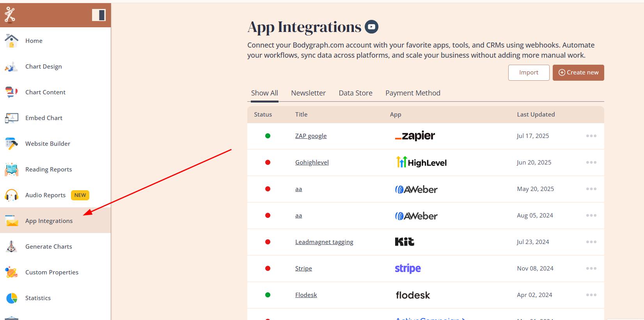Click the green status dot for ZAP google
644x320 pixels.
click(268, 136)
